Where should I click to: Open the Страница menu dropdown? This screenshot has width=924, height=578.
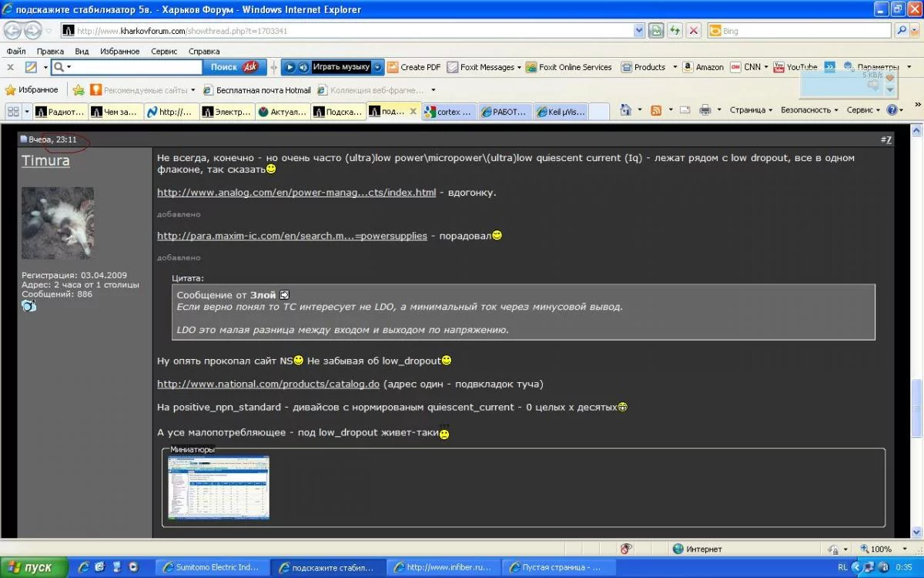click(x=751, y=110)
